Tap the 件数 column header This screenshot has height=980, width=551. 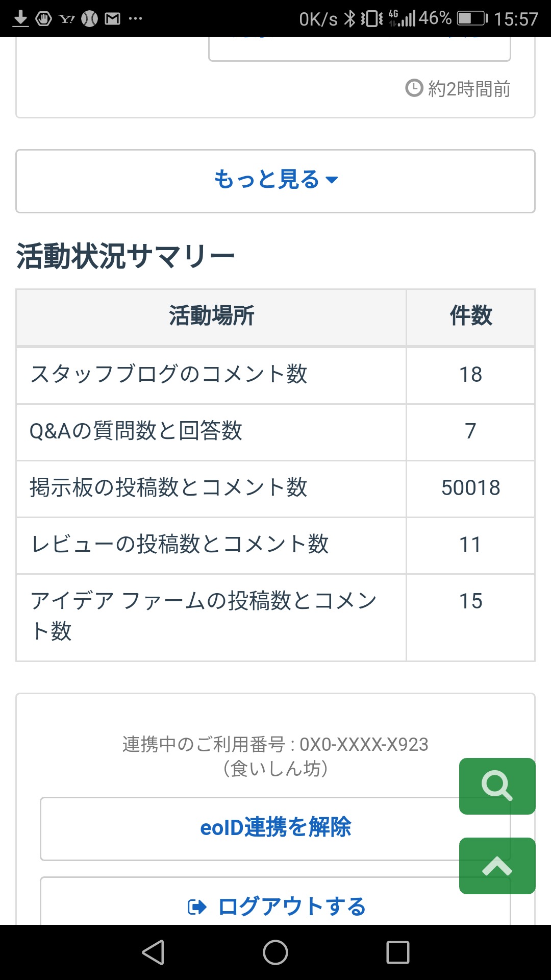tap(470, 316)
